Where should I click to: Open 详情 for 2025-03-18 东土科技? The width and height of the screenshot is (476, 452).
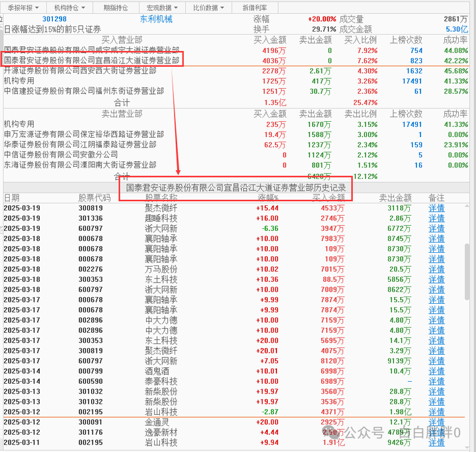(436, 279)
